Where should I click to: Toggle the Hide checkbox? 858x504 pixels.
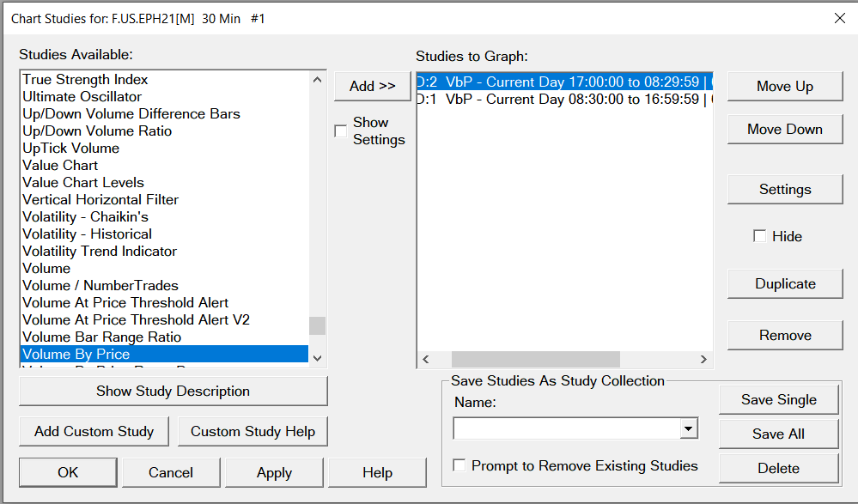pos(759,236)
